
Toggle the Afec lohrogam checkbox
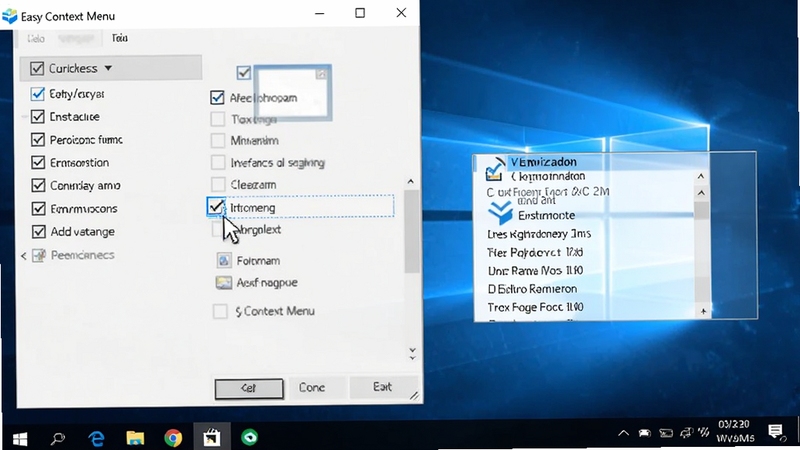[x=217, y=97]
